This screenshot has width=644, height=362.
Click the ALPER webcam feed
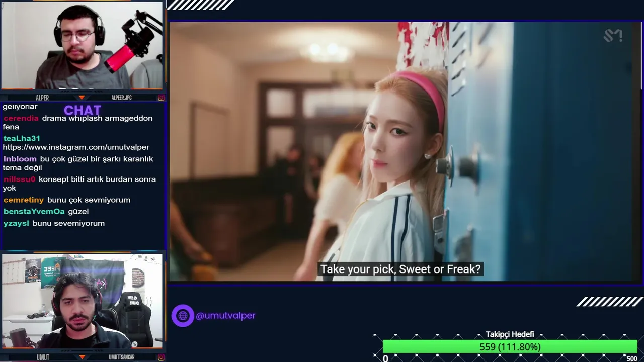click(x=82, y=45)
